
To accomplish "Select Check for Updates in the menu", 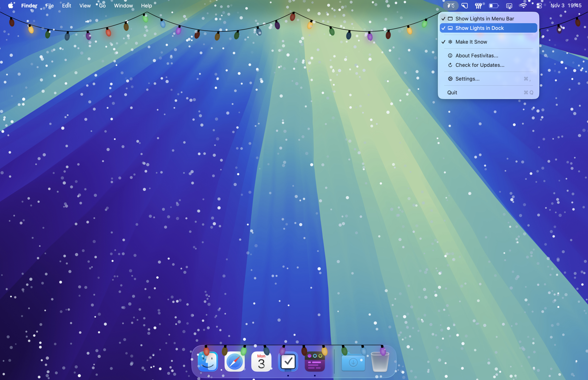I will point(480,65).
